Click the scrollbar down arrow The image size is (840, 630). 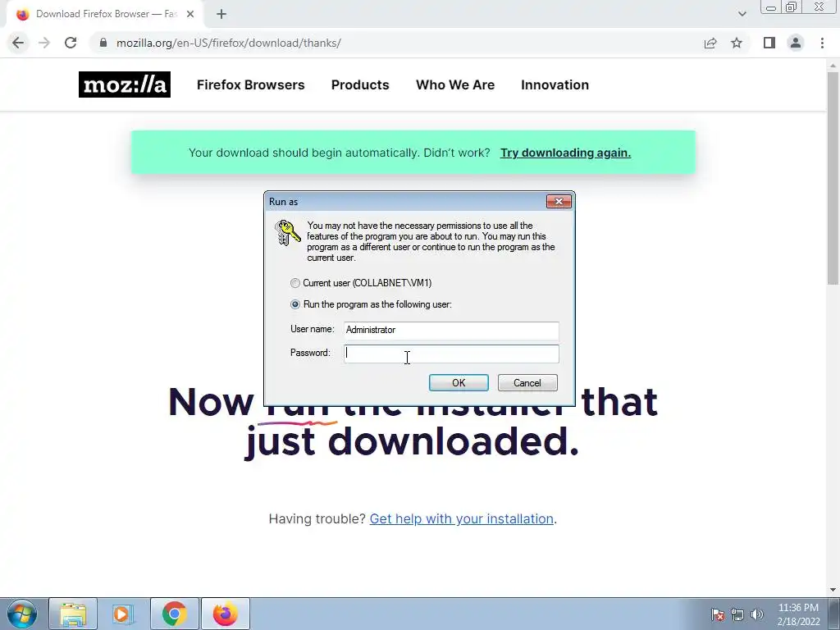pos(833,590)
